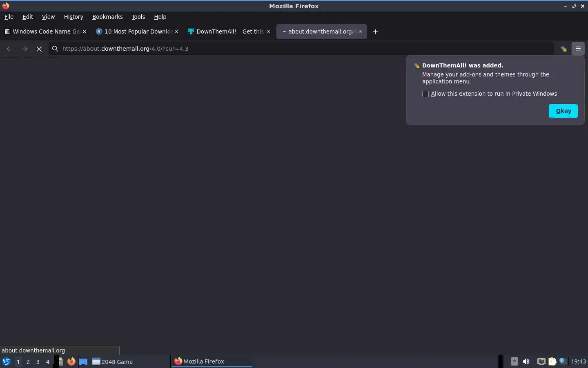Screen dimensions: 588x368
Task: Click the 19:43 taskbar clock
Action: coord(578,361)
